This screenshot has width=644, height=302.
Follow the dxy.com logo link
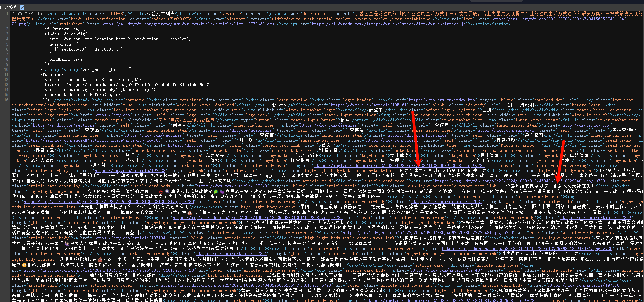112,115
